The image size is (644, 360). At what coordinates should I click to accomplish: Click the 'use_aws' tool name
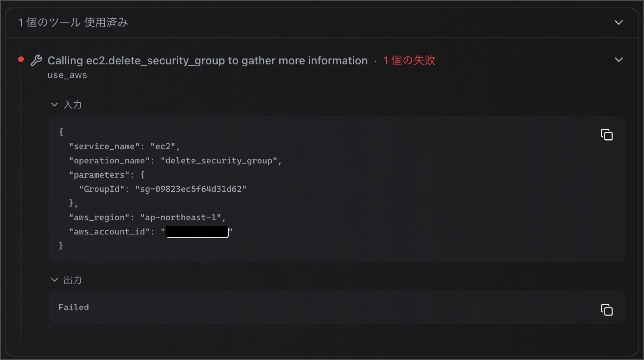67,75
